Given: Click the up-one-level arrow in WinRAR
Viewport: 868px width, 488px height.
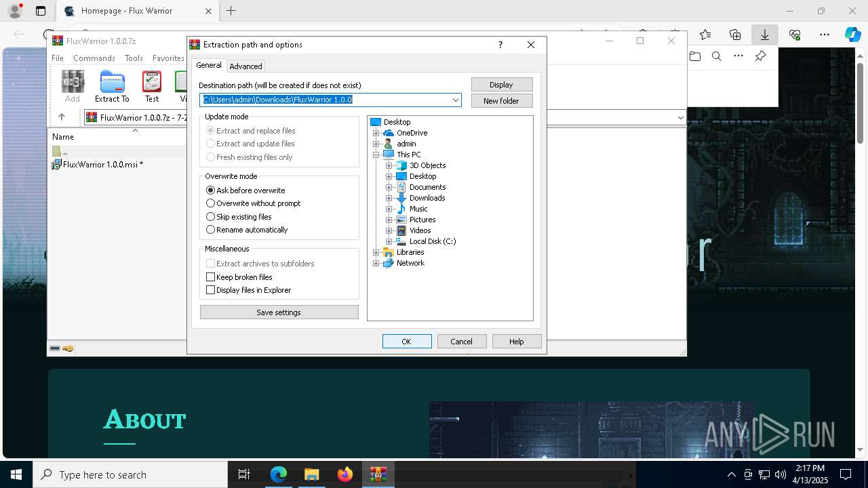Looking at the screenshot, I should [62, 117].
